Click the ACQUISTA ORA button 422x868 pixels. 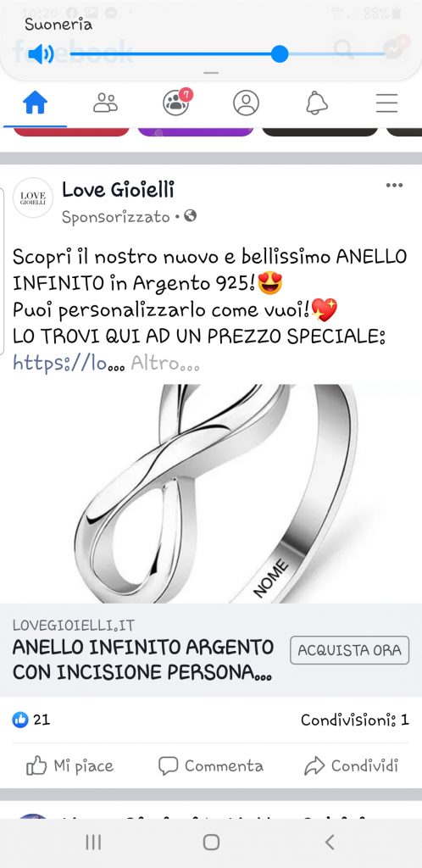(x=349, y=650)
